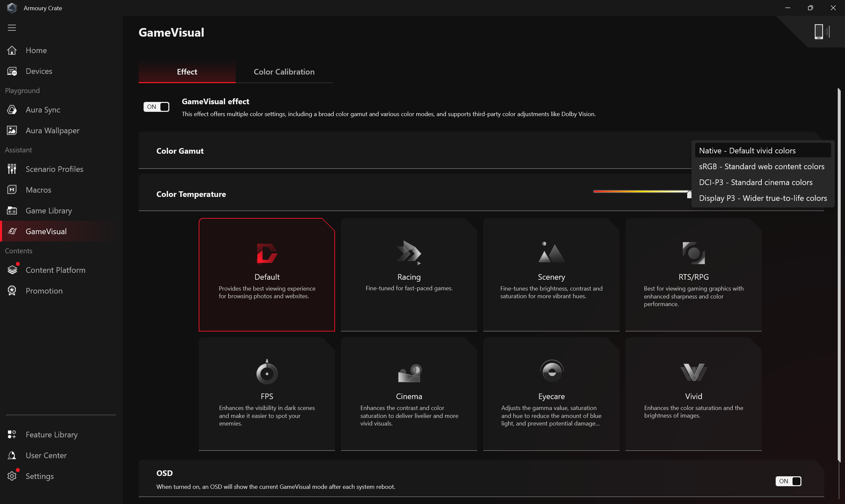This screenshot has height=504, width=845.
Task: Click the GameVisual sidebar icon
Action: pos(12,231)
